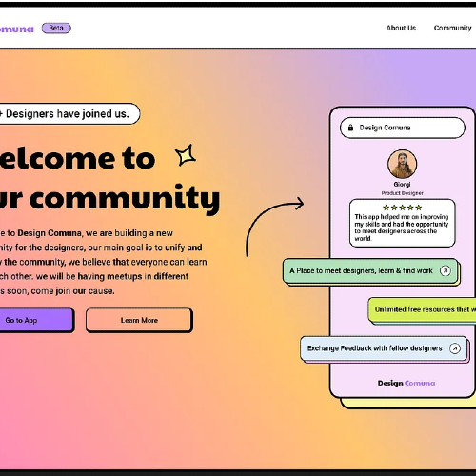Click the Beta badge next to the logo
This screenshot has width=476, height=476.
click(56, 29)
